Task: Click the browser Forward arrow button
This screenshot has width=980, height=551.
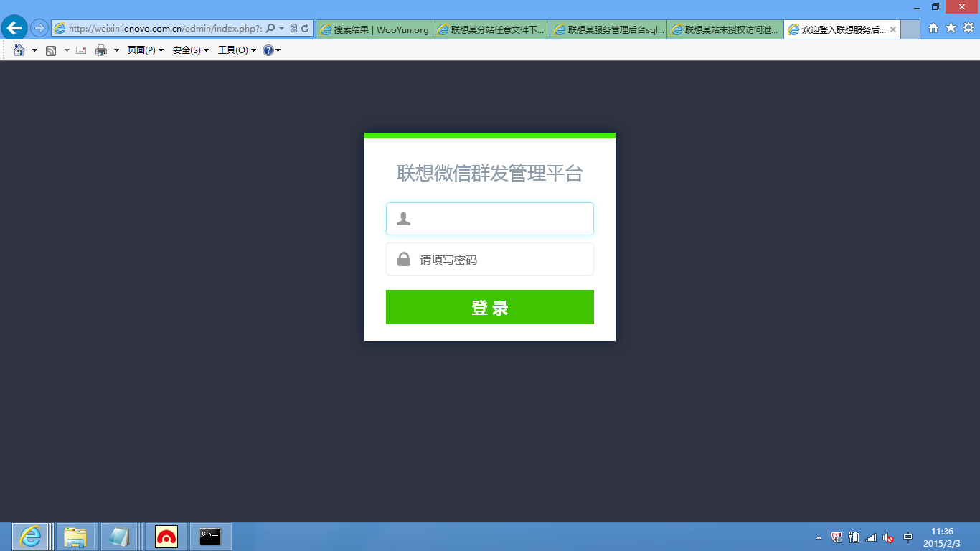Action: click(39, 29)
